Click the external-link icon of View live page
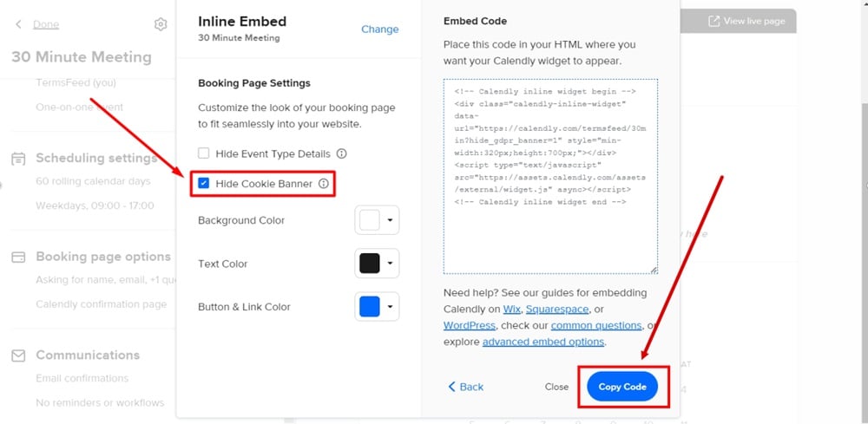The height and width of the screenshot is (424, 868). [714, 21]
